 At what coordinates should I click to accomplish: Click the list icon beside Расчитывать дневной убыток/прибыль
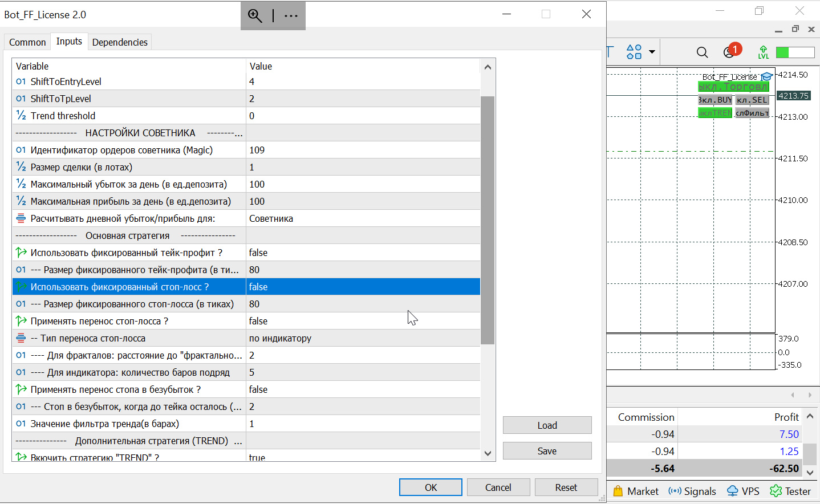[x=21, y=218]
